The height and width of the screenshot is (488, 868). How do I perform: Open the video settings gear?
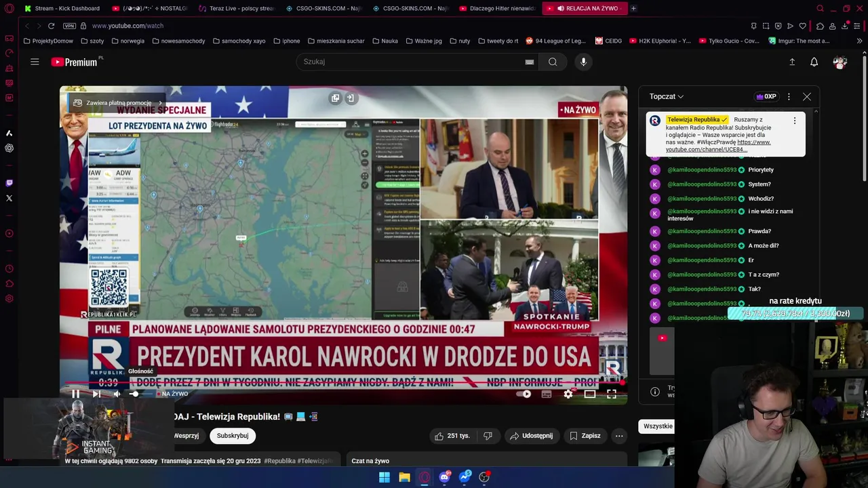pos(568,394)
